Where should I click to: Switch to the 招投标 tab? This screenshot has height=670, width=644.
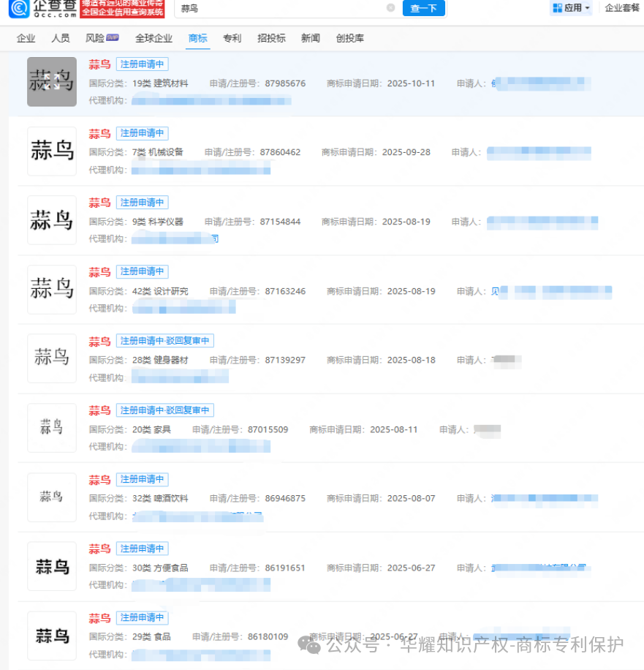[271, 38]
